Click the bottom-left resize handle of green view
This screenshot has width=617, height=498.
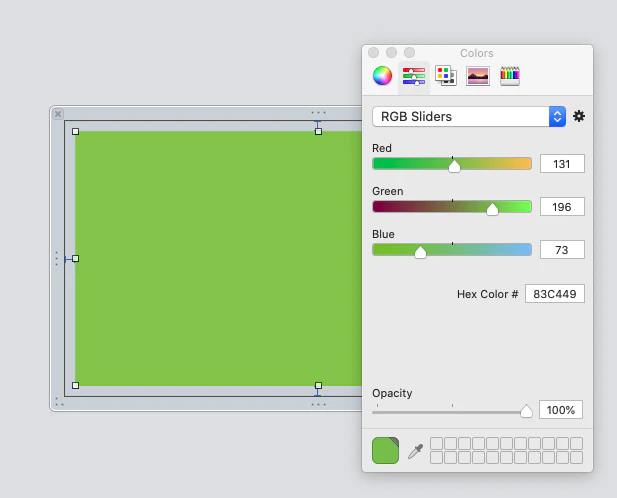(x=76, y=385)
